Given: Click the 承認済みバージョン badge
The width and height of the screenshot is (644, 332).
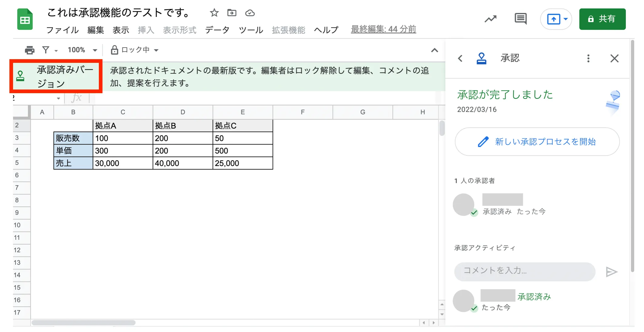Looking at the screenshot, I should pos(56,76).
